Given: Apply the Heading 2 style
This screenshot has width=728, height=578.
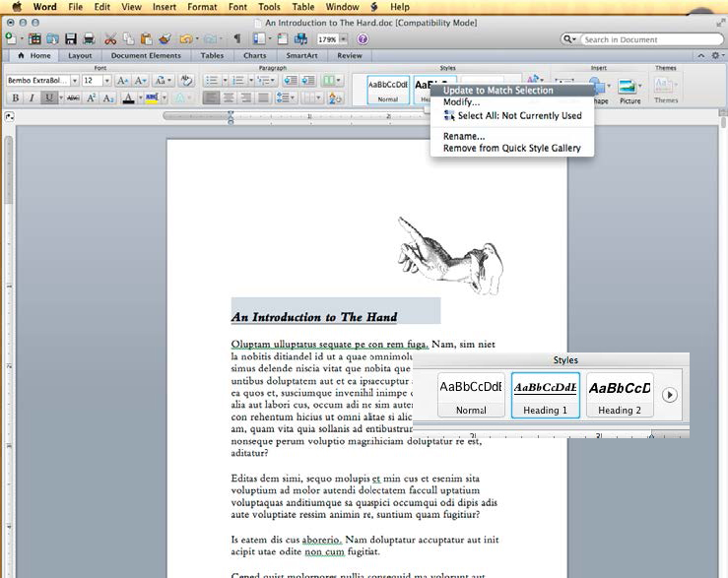Looking at the screenshot, I should (620, 394).
